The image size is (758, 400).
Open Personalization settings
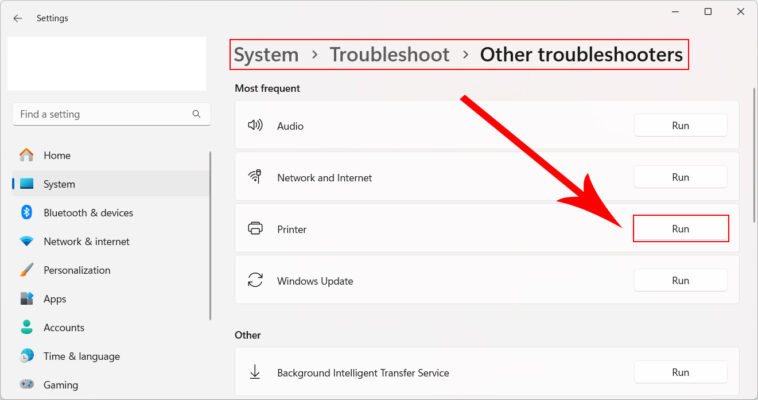coord(111,270)
